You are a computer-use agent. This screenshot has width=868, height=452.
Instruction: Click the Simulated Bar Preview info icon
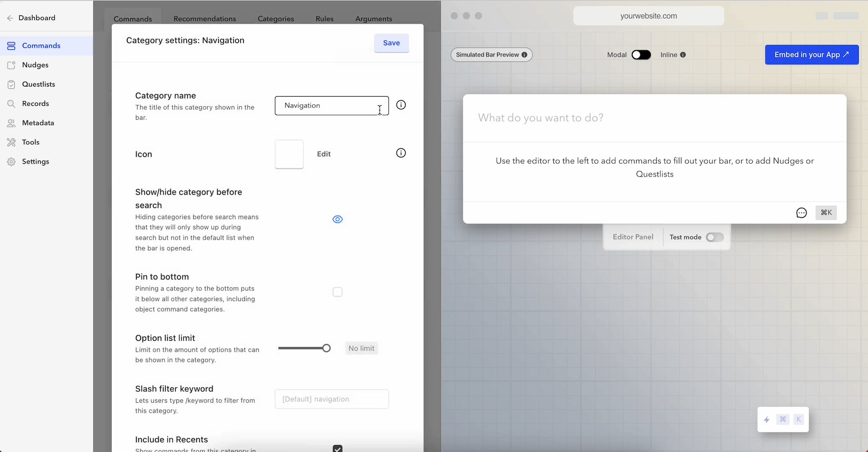[524, 55]
